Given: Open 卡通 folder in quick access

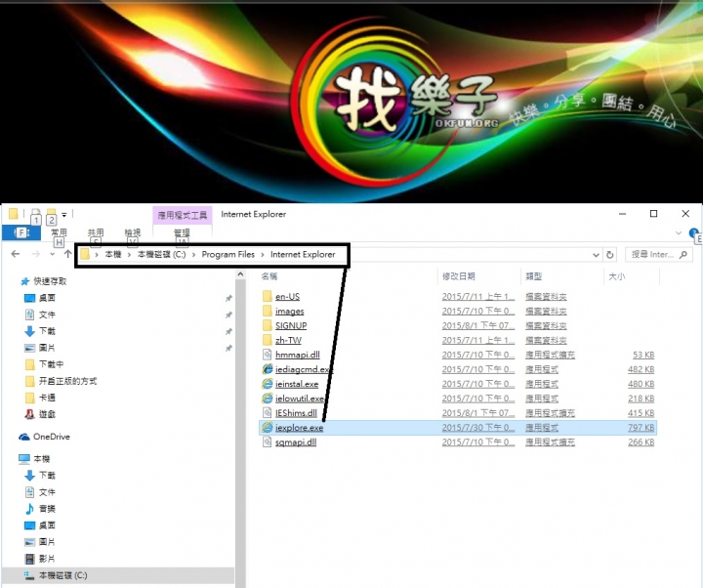Looking at the screenshot, I should click(x=40, y=398).
